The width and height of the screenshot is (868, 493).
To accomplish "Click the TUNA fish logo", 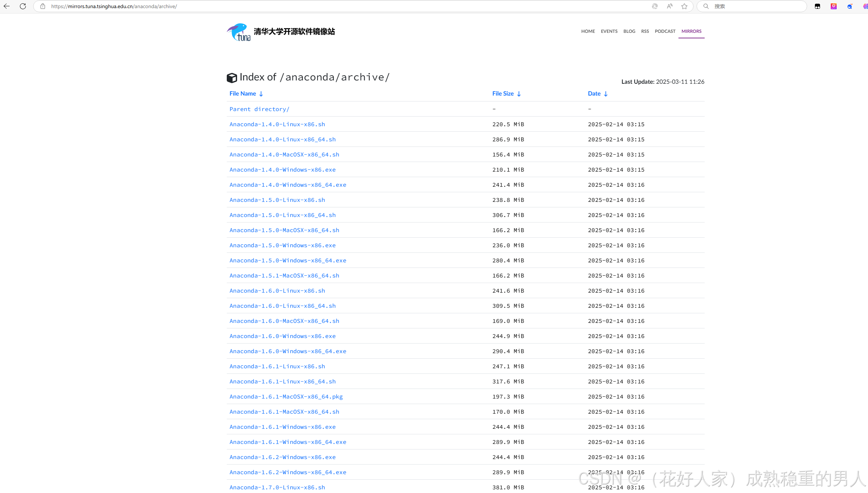I will tap(239, 32).
